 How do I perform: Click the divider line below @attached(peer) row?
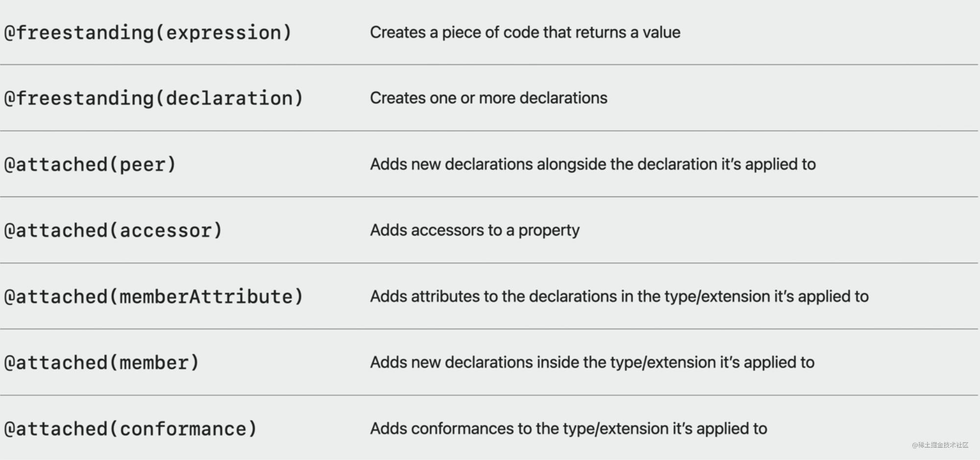coord(489,197)
